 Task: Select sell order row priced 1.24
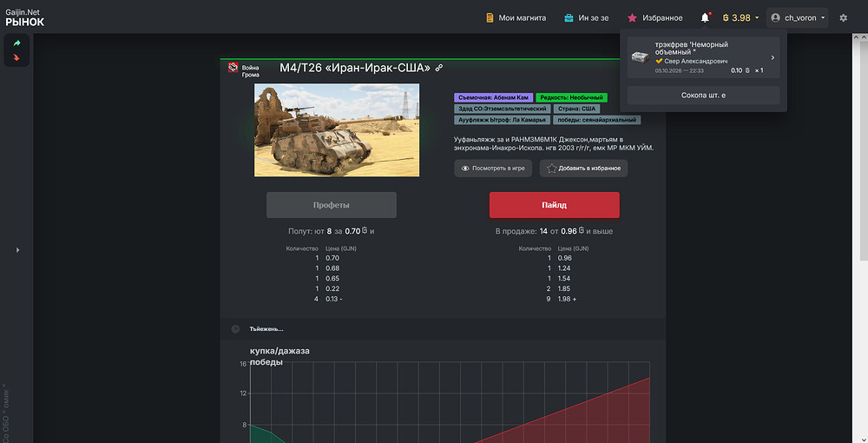(x=558, y=268)
